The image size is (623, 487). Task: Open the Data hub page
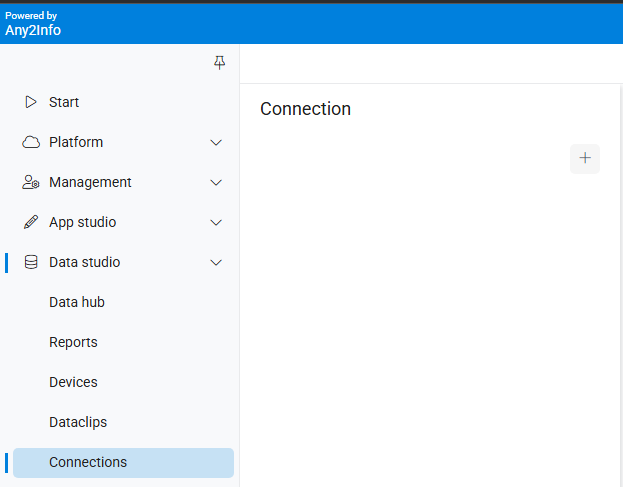tap(77, 302)
